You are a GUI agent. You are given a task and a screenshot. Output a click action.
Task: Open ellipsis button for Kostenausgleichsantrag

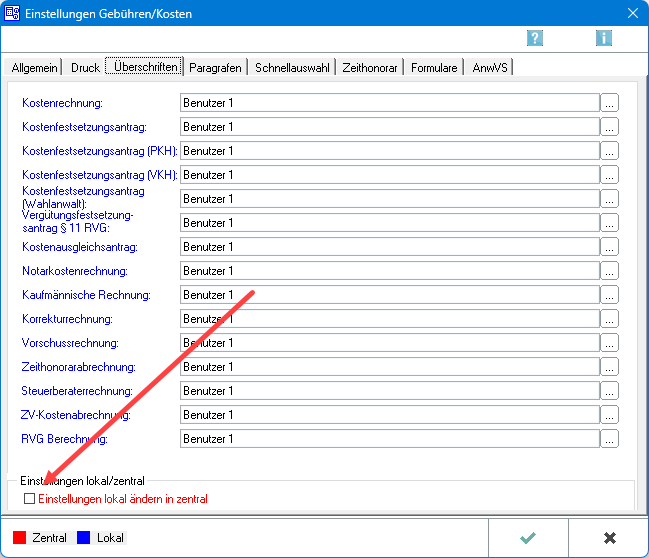point(609,247)
